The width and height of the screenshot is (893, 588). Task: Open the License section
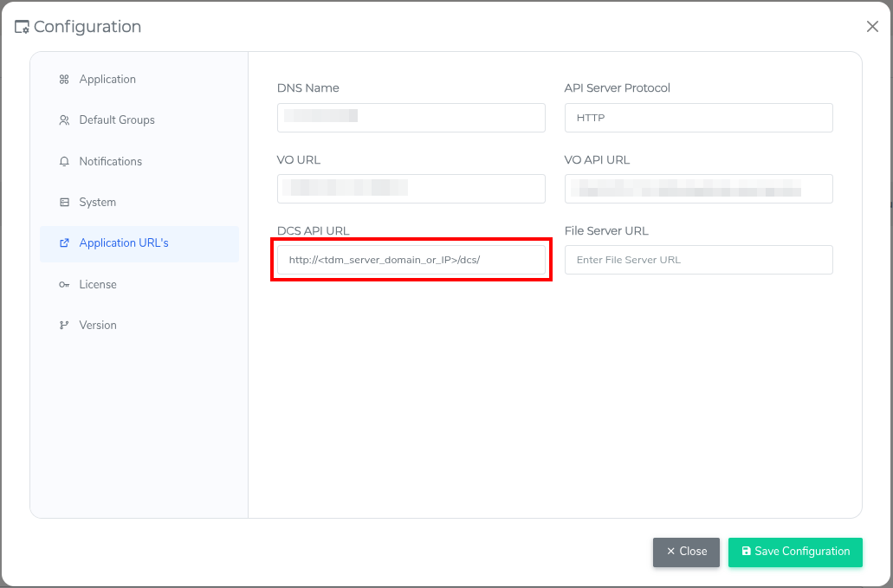139,285
